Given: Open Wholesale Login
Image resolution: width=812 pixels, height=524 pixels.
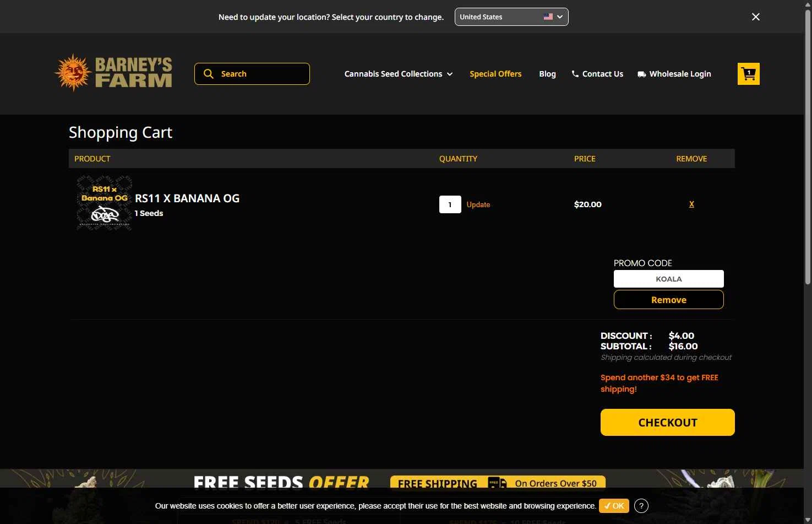Looking at the screenshot, I should click(674, 74).
